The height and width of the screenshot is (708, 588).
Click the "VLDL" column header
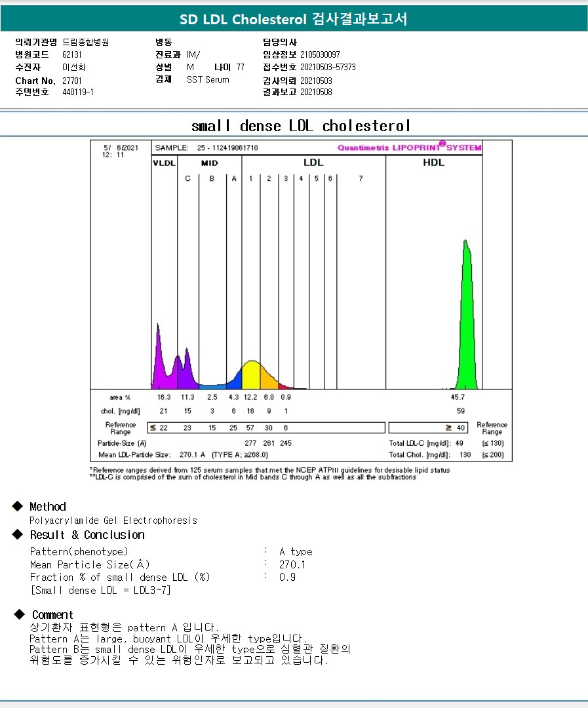[164, 163]
